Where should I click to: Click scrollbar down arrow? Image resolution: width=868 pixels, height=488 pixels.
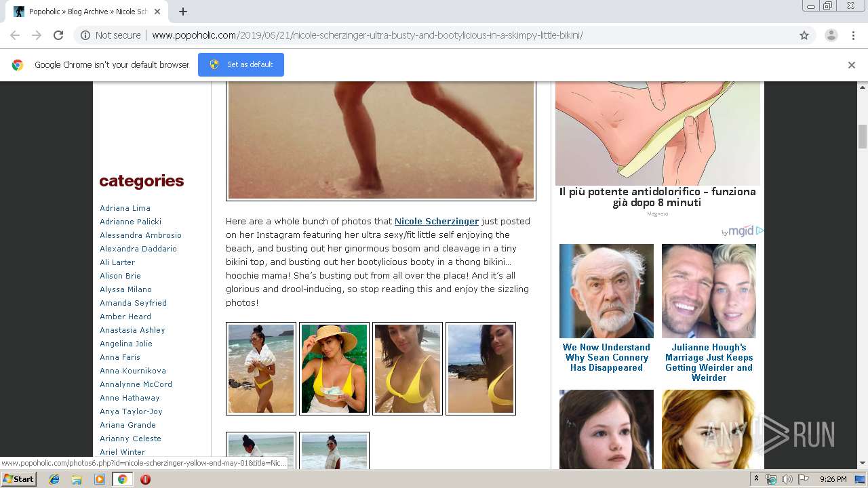(863, 464)
